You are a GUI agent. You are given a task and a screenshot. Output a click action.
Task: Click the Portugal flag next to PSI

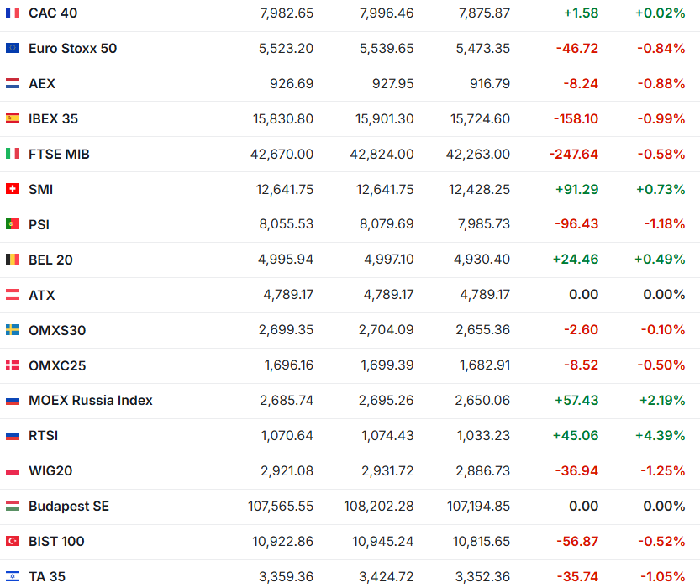pyautogui.click(x=13, y=225)
